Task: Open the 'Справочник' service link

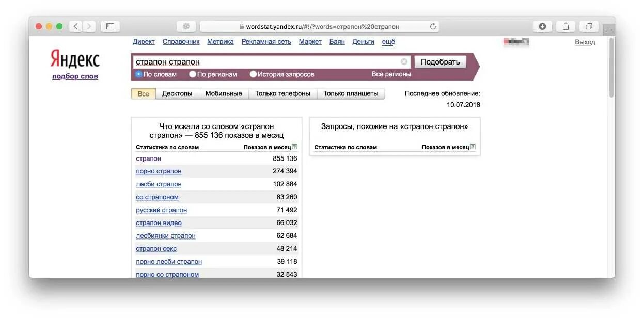Action: click(x=181, y=42)
